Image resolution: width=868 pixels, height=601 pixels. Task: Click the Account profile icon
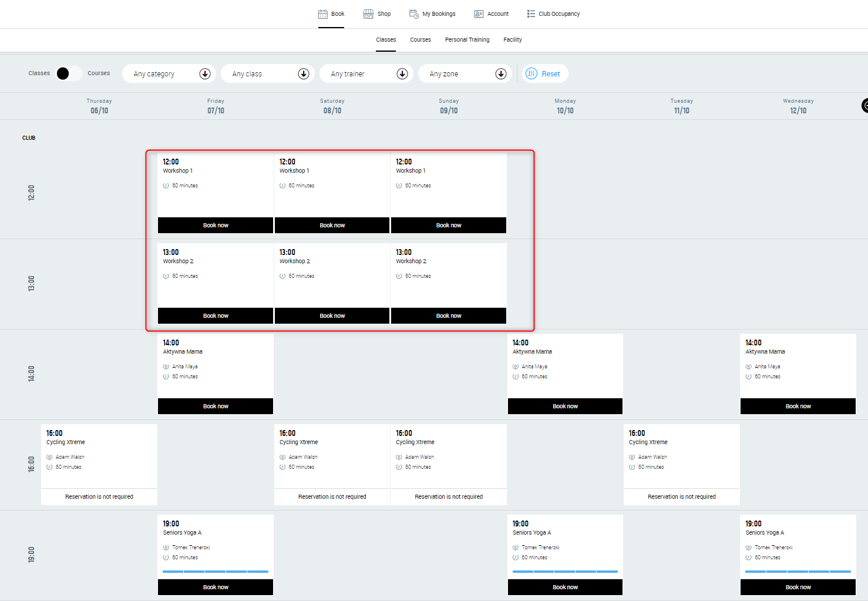tap(479, 14)
